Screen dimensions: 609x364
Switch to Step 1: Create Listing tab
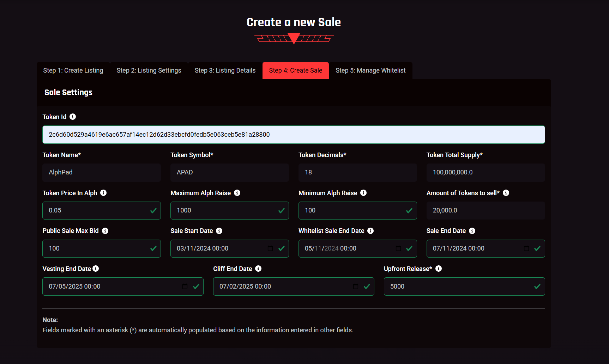pyautogui.click(x=73, y=70)
